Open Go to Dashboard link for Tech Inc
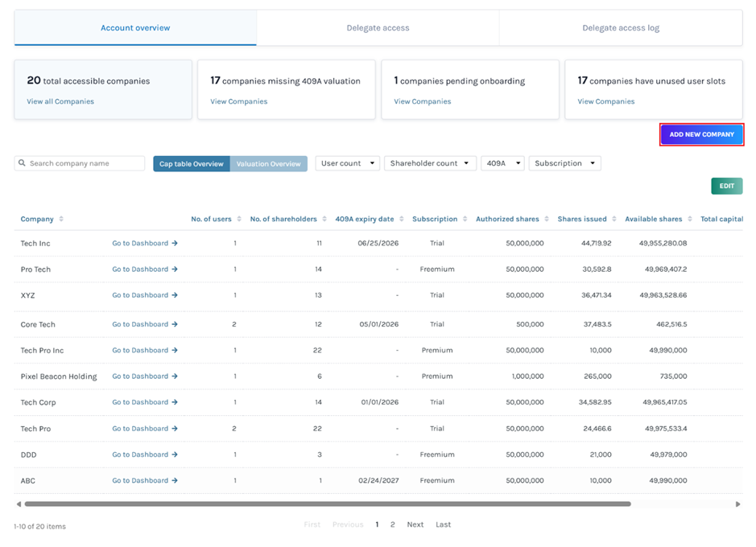Image resolution: width=756 pixels, height=547 pixels. click(145, 243)
